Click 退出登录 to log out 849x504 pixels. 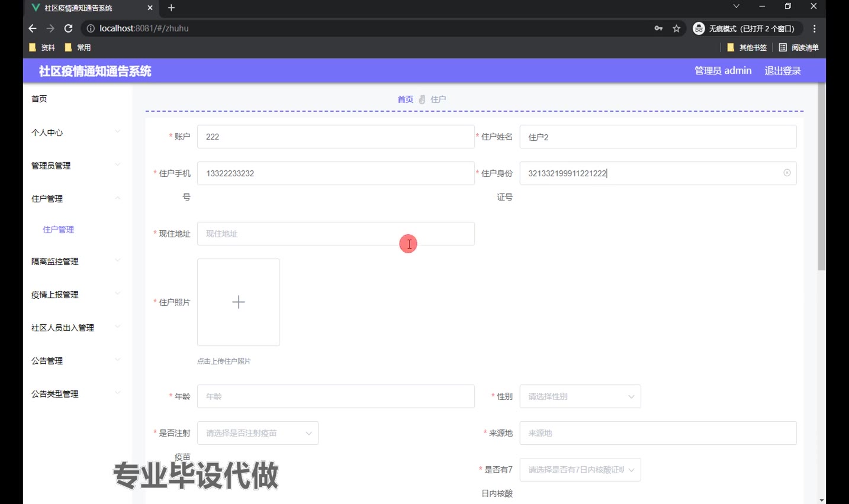tap(783, 71)
